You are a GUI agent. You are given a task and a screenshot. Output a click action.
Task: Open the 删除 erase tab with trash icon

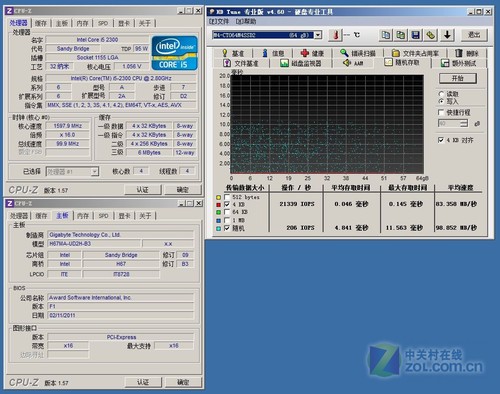pyautogui.click(x=467, y=53)
